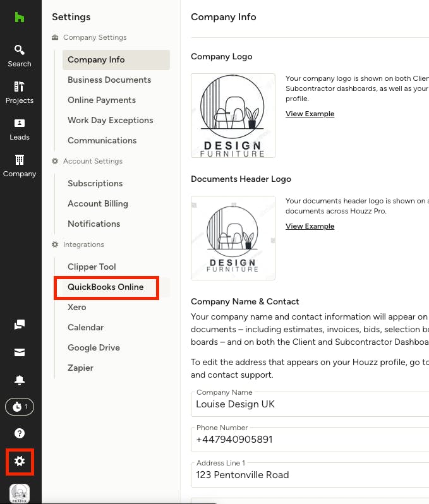Click the Account Settings gear icon
The height and width of the screenshot is (504, 429).
(x=55, y=161)
